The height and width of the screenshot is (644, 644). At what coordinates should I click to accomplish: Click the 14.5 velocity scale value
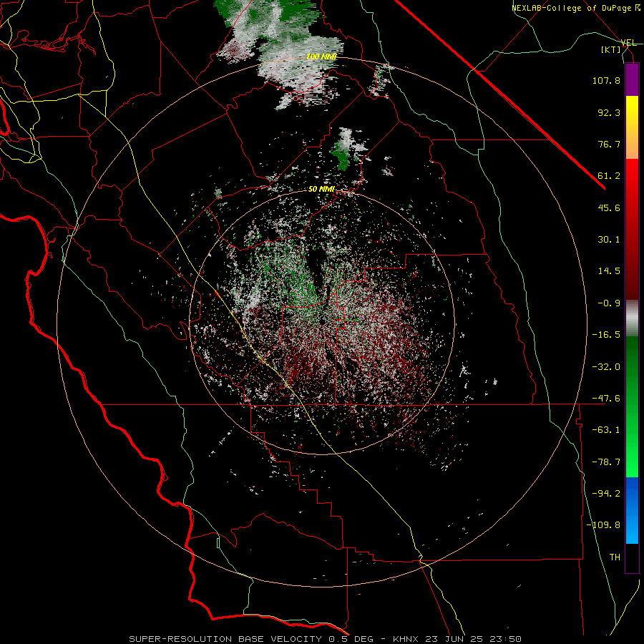click(609, 271)
